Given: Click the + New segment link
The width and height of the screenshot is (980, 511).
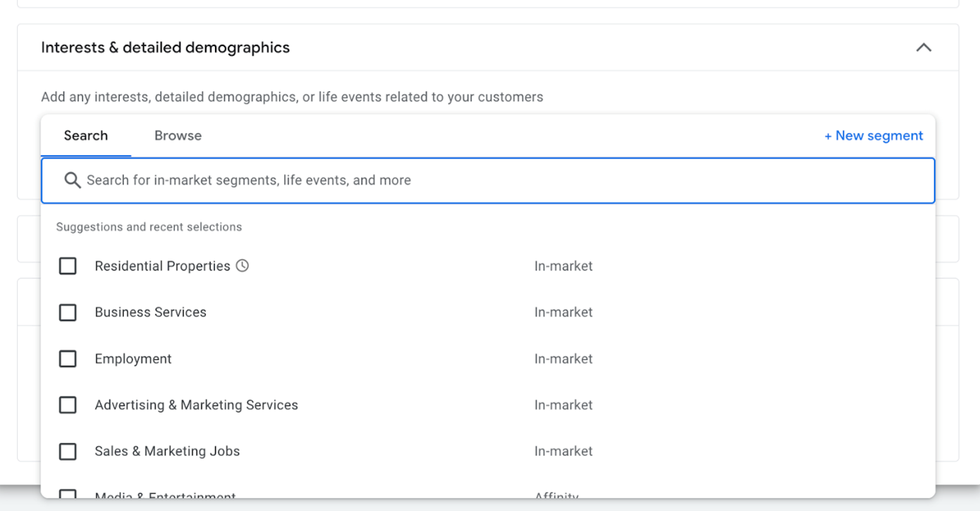Looking at the screenshot, I should [873, 136].
